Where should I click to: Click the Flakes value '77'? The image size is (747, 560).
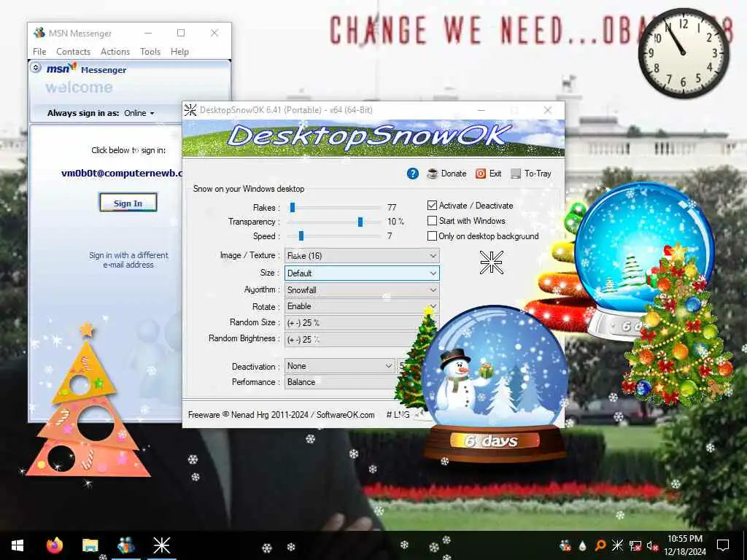[x=392, y=207]
